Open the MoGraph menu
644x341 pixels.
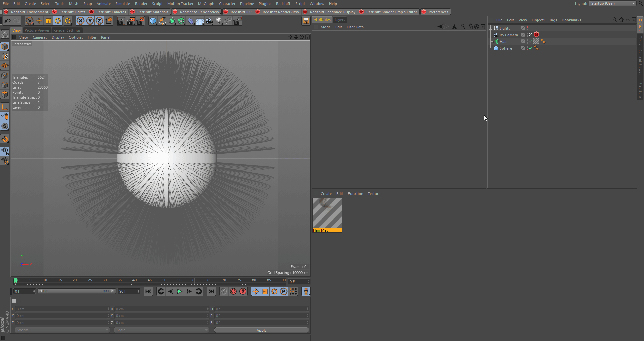(206, 4)
